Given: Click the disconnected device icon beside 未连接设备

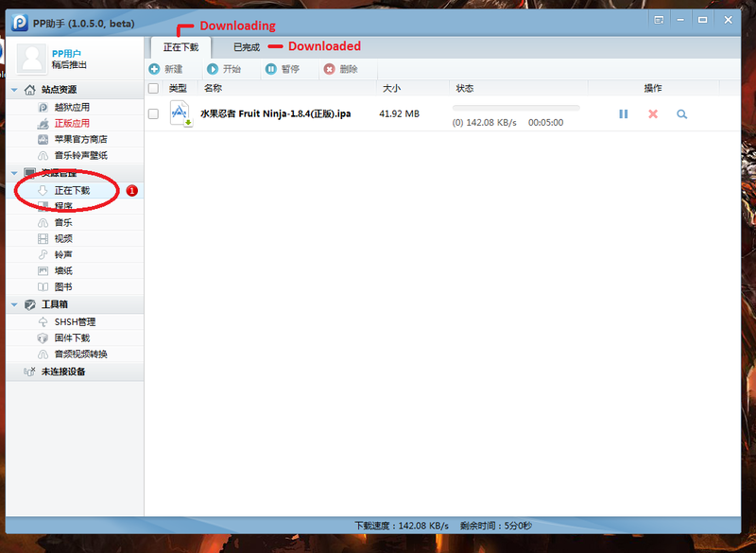Looking at the screenshot, I should coord(29,372).
